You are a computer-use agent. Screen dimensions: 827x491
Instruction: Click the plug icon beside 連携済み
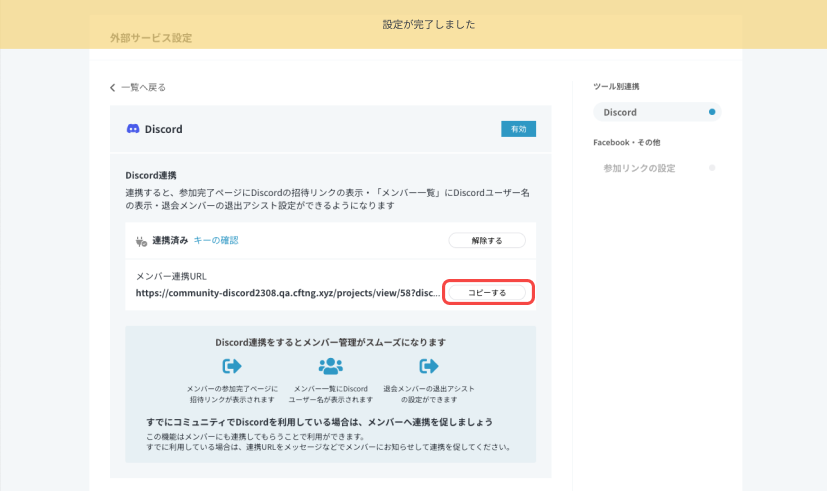[x=141, y=240]
